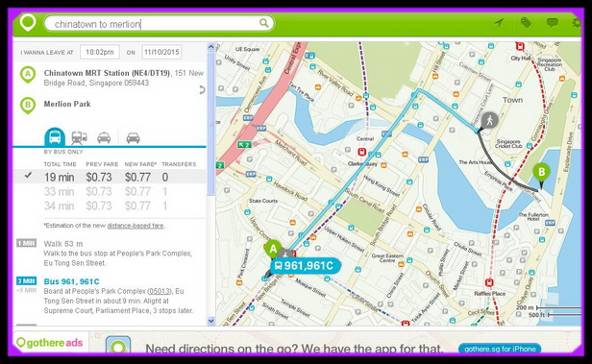Click bus stop code 05013 link
This screenshot has height=364, width=592.
point(159,291)
